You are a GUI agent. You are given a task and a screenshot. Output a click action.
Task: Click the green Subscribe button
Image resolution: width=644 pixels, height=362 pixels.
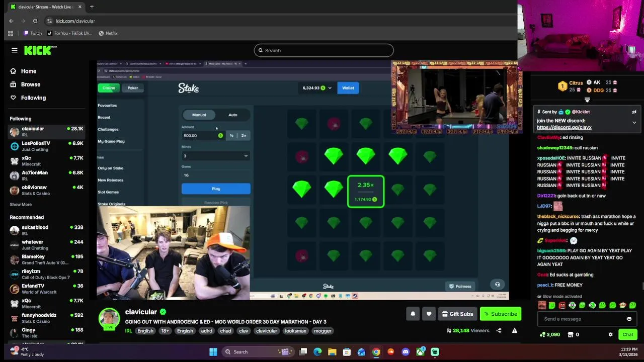(x=501, y=314)
